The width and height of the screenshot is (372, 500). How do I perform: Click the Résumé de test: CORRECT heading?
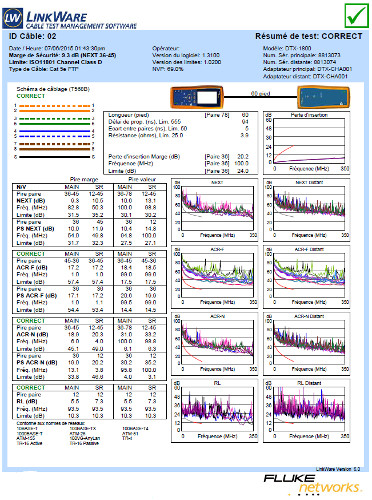pyautogui.click(x=309, y=36)
